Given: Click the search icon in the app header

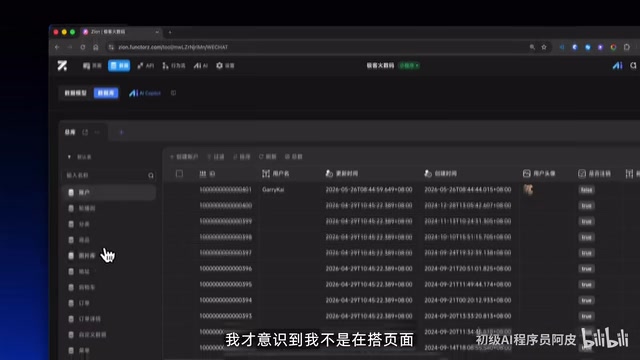Looking at the screenshot, I should pyautogui.click(x=633, y=65).
